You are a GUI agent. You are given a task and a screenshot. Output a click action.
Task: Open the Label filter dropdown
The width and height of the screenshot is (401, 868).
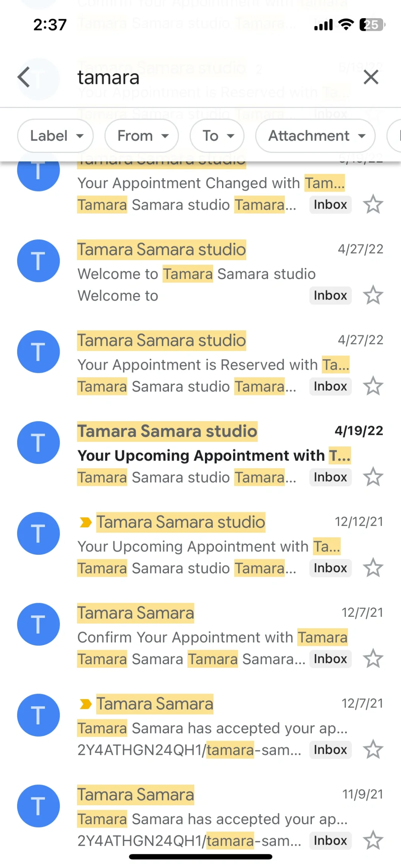tap(55, 136)
